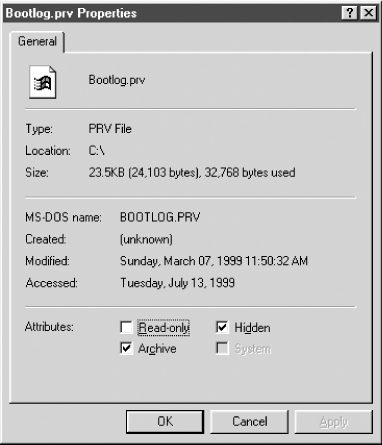Select the General tab
Image resolution: width=382 pixels, height=445 pixels.
tap(37, 42)
